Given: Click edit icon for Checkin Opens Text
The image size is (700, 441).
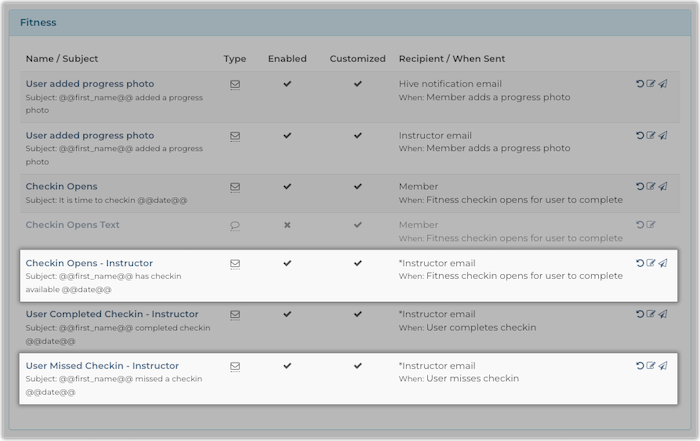Looking at the screenshot, I should [x=651, y=225].
